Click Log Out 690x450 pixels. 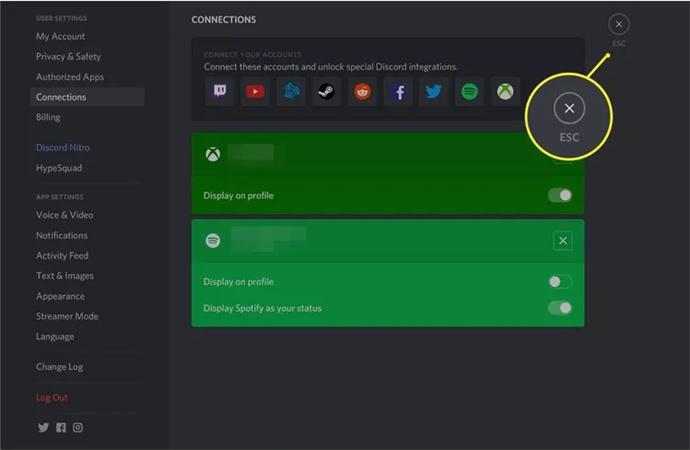tap(87, 398)
